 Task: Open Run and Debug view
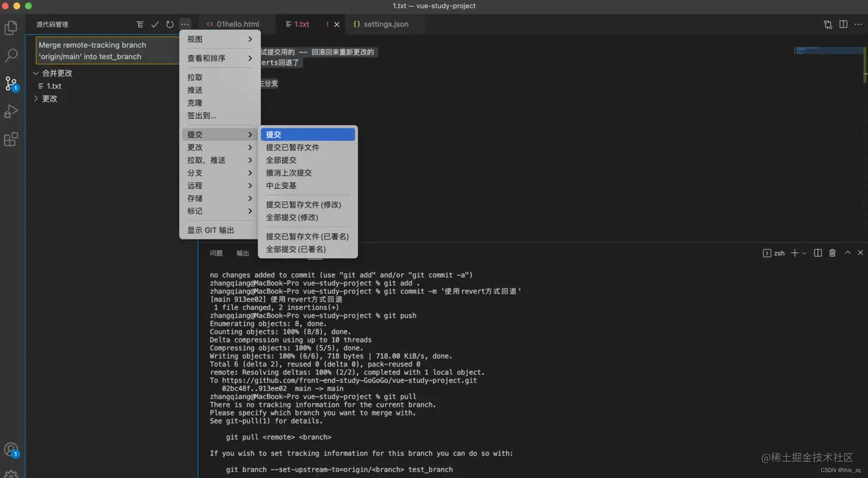[11, 111]
